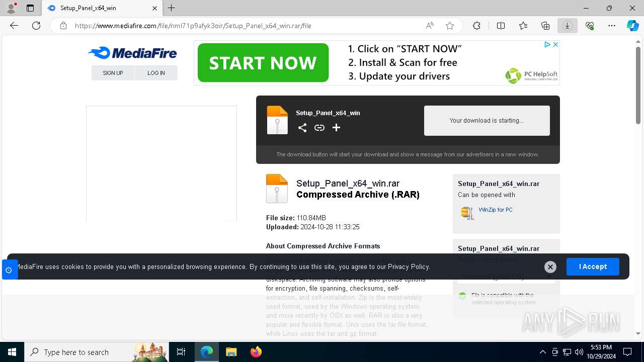Open Task View on taskbar
Viewport: 644px width, 362px height.
click(x=181, y=352)
